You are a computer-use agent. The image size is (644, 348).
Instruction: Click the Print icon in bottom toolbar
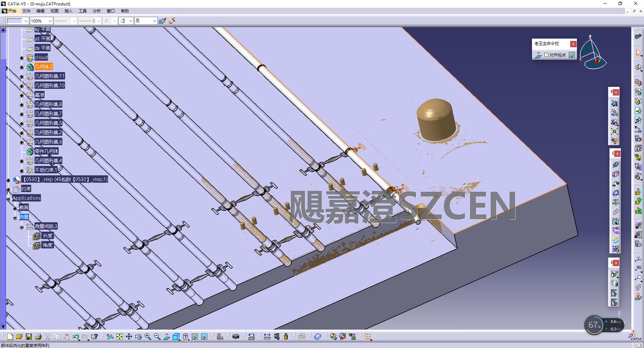pyautogui.click(x=38, y=337)
